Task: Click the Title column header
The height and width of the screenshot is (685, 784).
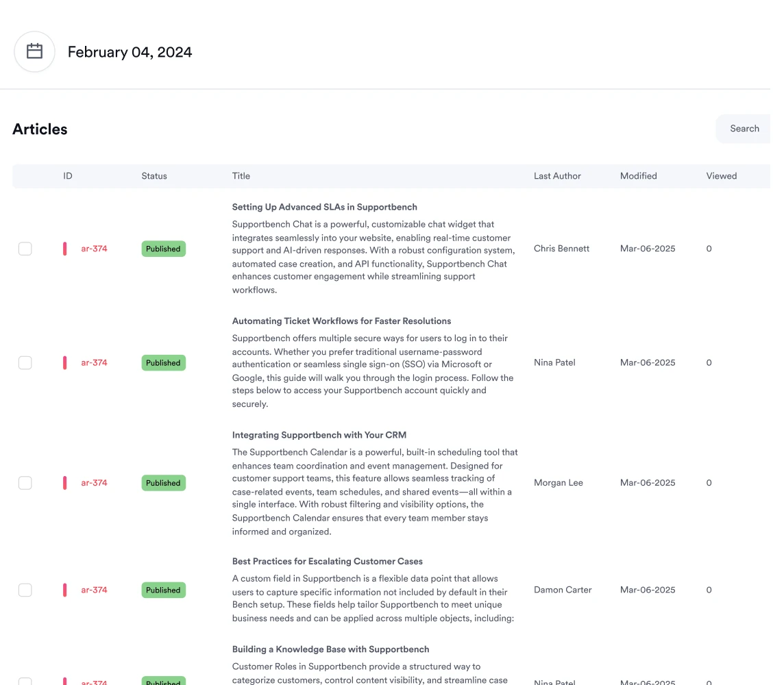Action: coord(241,176)
